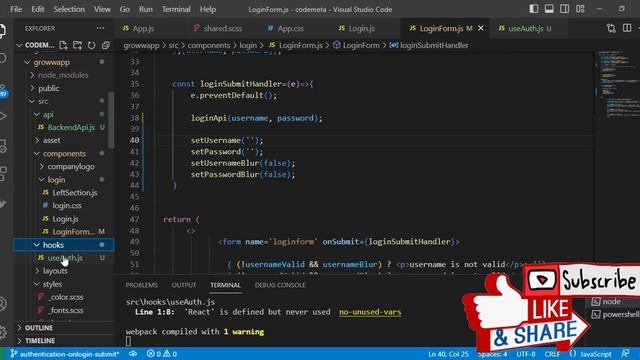Click the git branch authentication-onlogin-submit

[x=64, y=354]
